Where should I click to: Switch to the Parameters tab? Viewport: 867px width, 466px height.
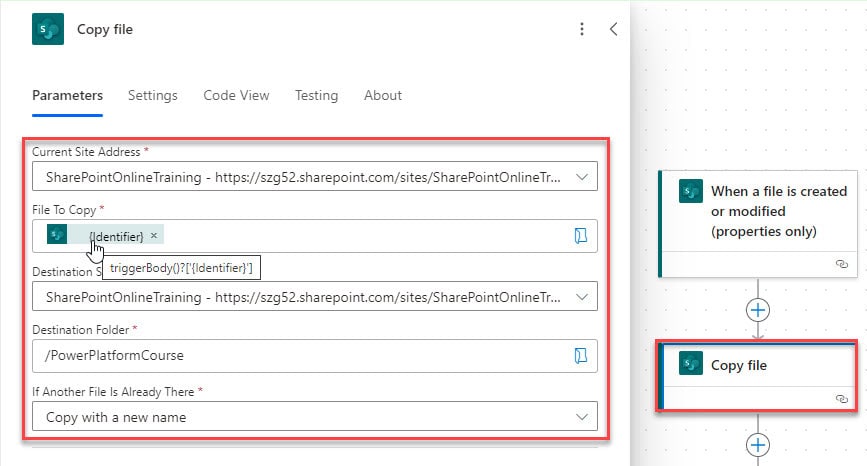(x=67, y=96)
